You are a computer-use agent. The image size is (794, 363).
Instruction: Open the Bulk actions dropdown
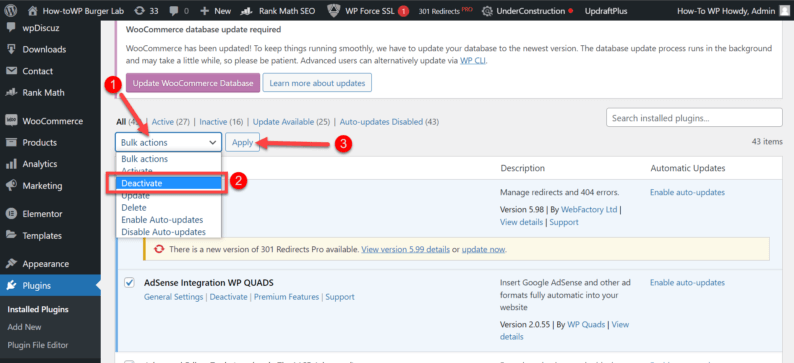(x=168, y=143)
